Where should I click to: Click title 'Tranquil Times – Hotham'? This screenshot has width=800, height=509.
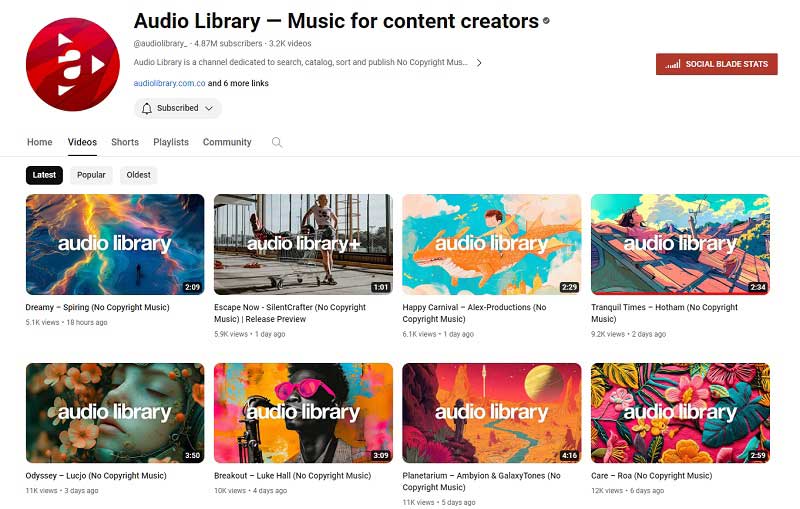664,313
